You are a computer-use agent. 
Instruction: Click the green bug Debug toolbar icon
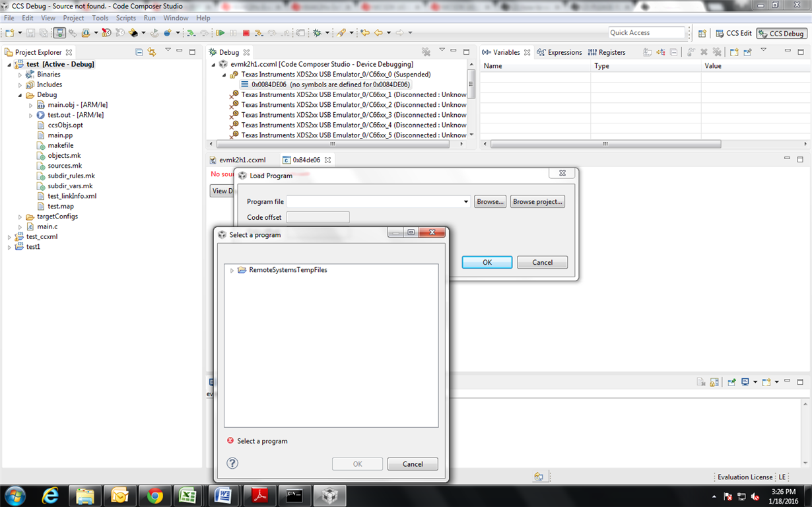[x=317, y=32]
